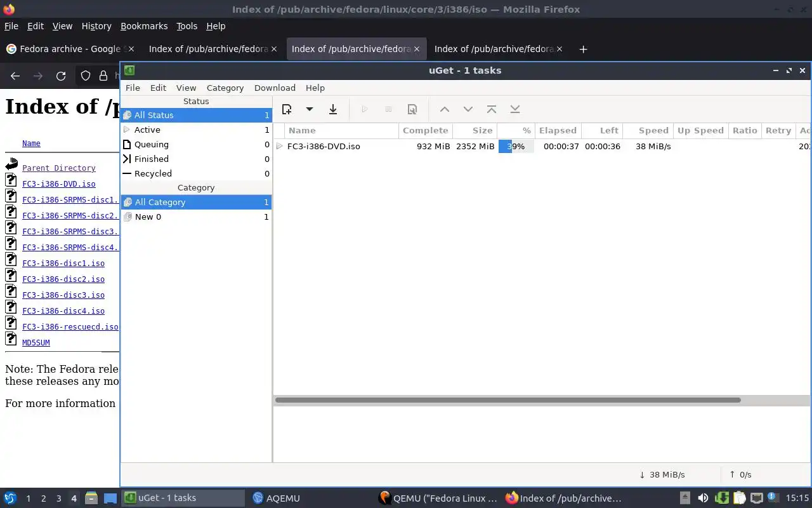The width and height of the screenshot is (812, 508).
Task: Select the 'New 0' category
Action: [x=196, y=217]
